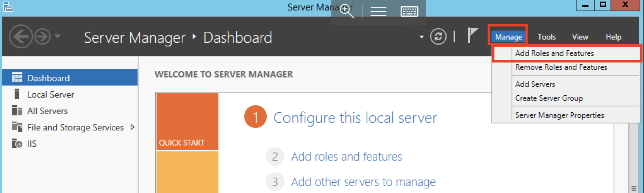Click Add roles and features link
This screenshot has width=644, height=193.
click(346, 157)
